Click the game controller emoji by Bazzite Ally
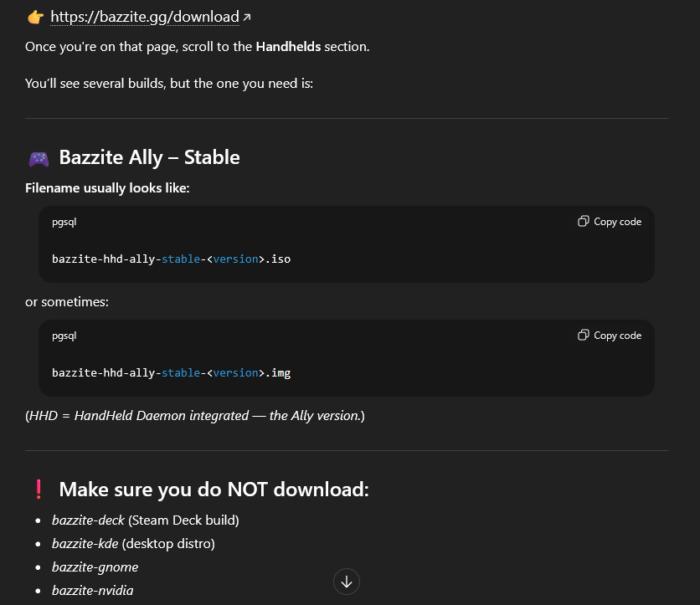Image resolution: width=700 pixels, height=605 pixels. [39, 158]
